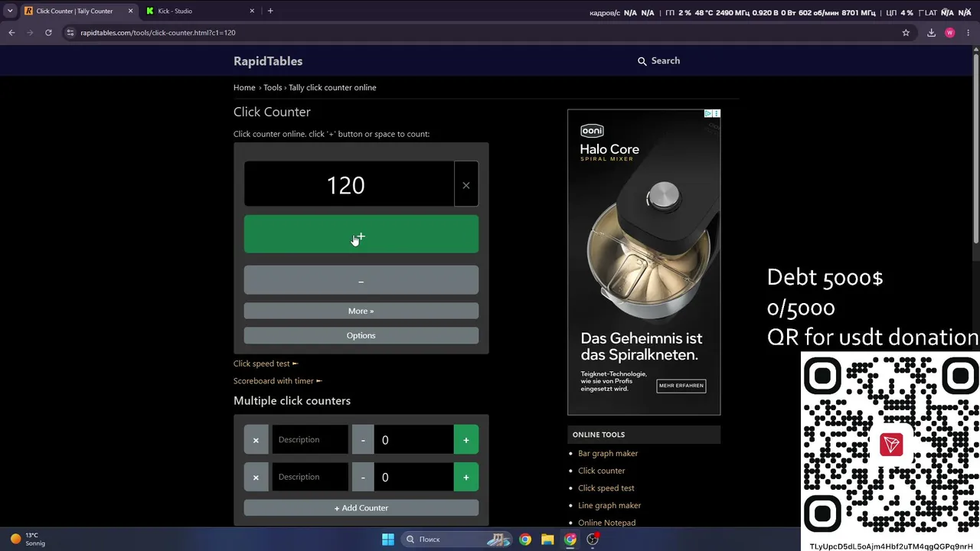Go forward in browser history
Screen dimensions: 980x551
click(30, 33)
